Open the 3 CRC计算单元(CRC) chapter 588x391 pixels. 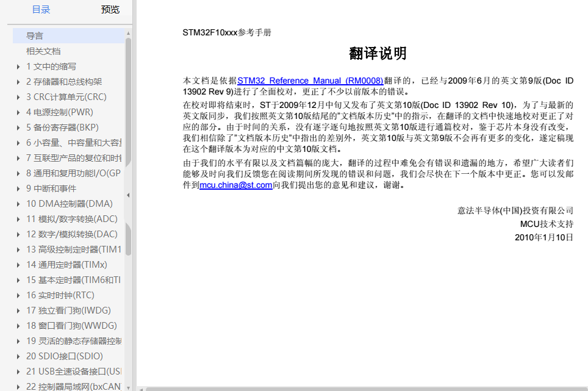[66, 97]
